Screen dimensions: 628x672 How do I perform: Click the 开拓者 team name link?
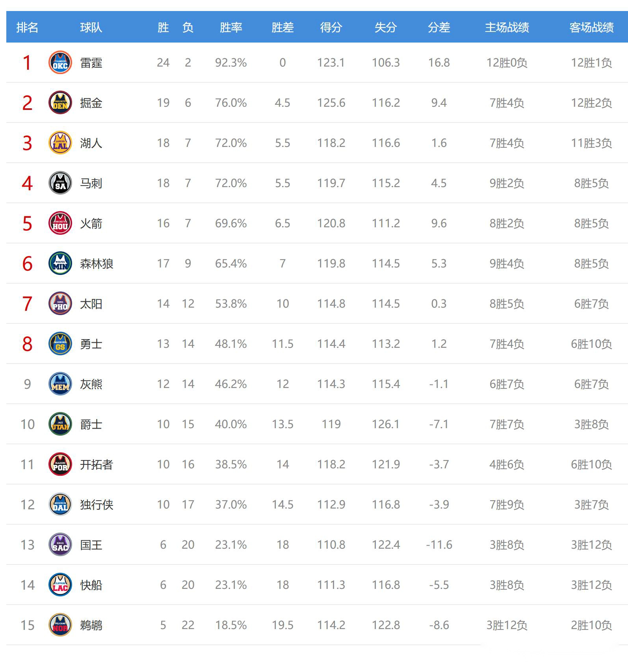pyautogui.click(x=97, y=464)
